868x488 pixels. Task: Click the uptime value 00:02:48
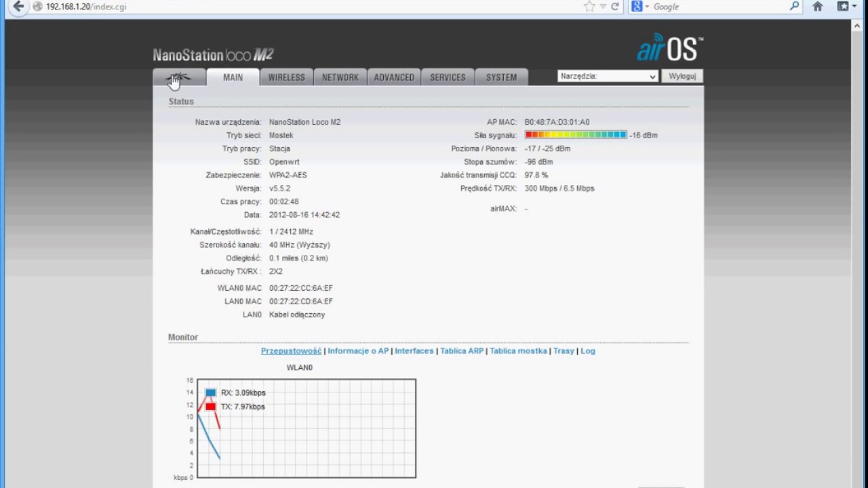point(284,201)
